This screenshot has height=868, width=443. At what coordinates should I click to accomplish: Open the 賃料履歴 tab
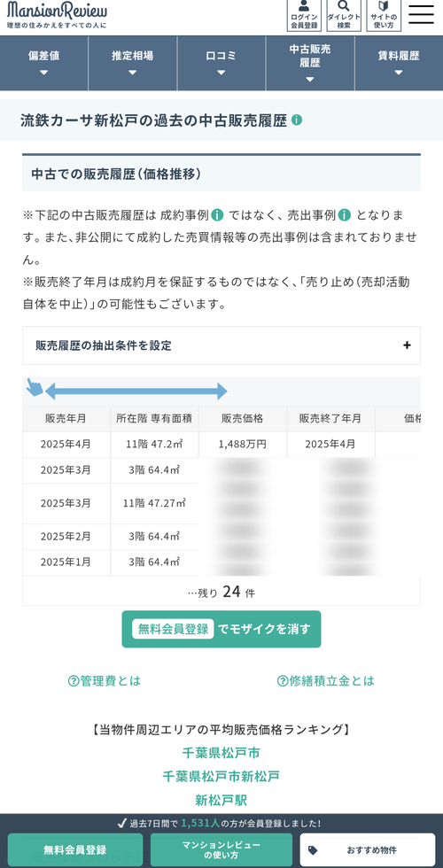pyautogui.click(x=399, y=63)
